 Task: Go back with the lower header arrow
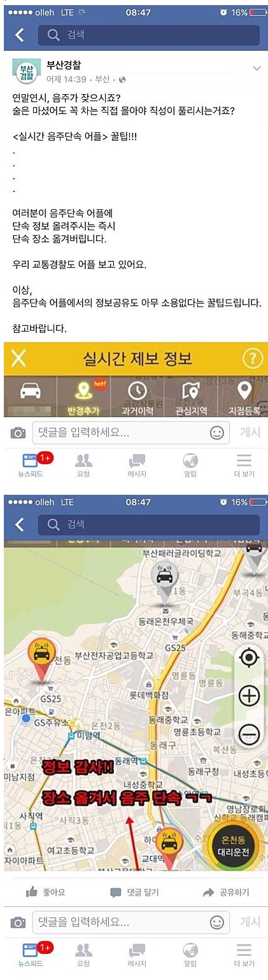[19, 525]
